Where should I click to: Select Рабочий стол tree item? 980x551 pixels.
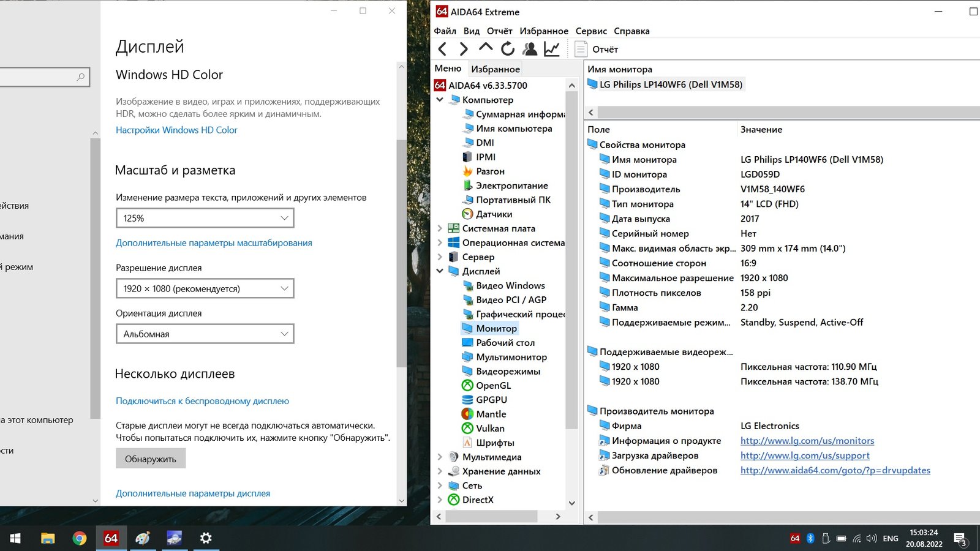pos(505,343)
